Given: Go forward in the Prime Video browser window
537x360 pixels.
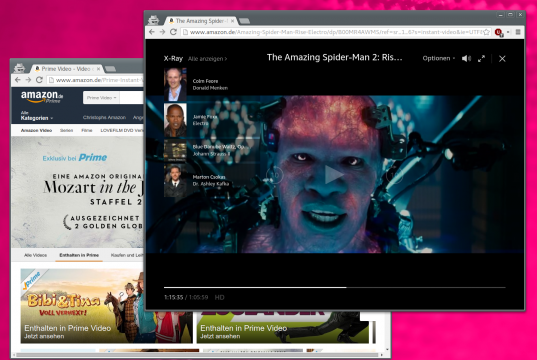Looking at the screenshot, I should 28,80.
